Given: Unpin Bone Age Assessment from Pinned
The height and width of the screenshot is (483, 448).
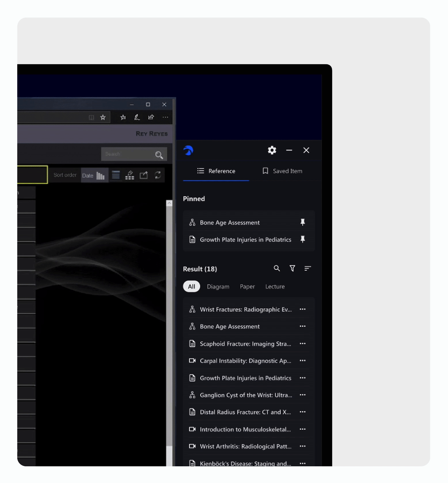Looking at the screenshot, I should (303, 222).
